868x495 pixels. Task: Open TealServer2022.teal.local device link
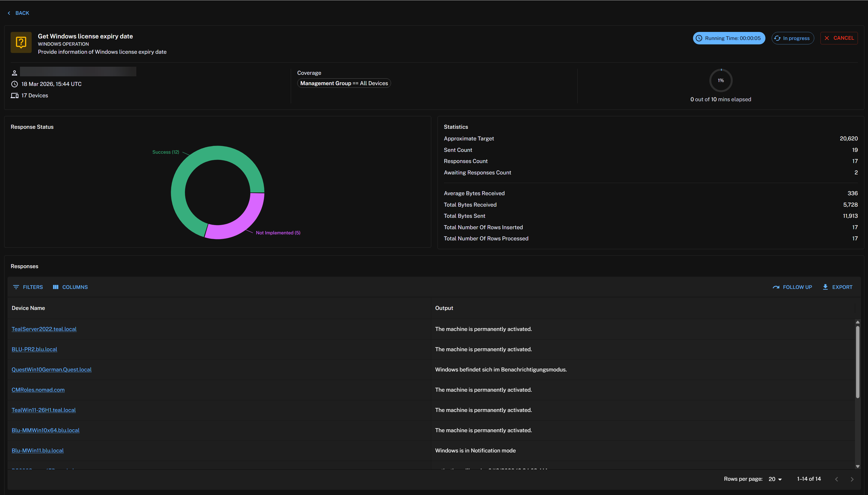click(x=44, y=329)
